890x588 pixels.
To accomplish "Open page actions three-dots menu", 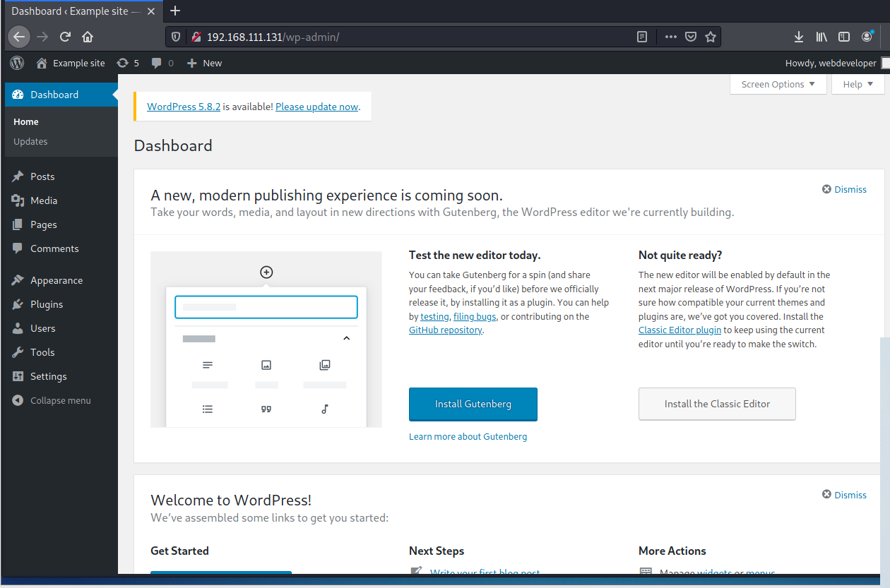I will coord(671,37).
